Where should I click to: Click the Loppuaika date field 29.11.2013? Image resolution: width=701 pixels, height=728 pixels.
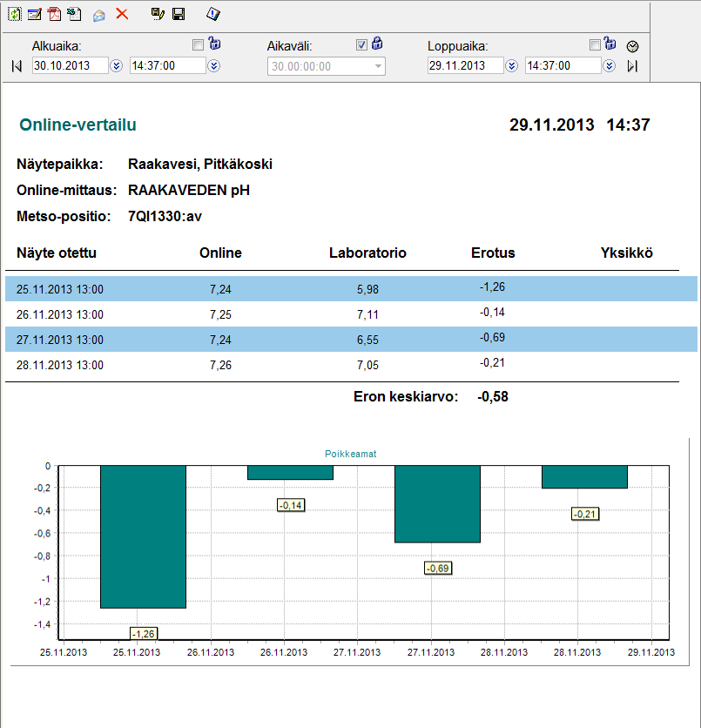(x=466, y=65)
